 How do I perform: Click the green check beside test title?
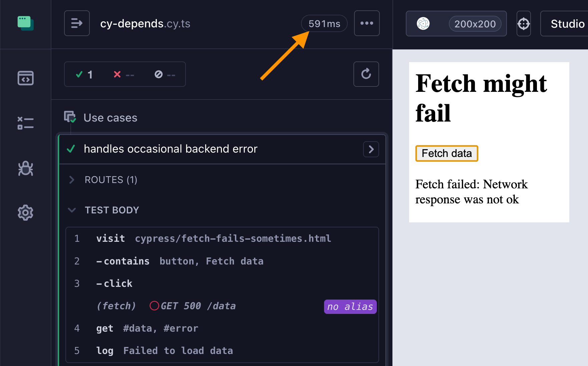pos(71,149)
